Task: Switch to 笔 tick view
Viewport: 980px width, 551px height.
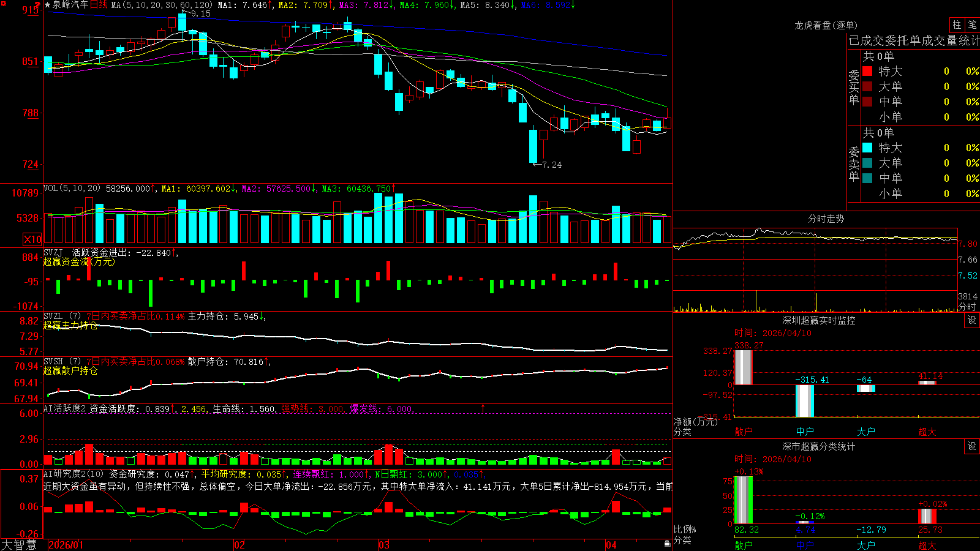Action: [x=972, y=24]
